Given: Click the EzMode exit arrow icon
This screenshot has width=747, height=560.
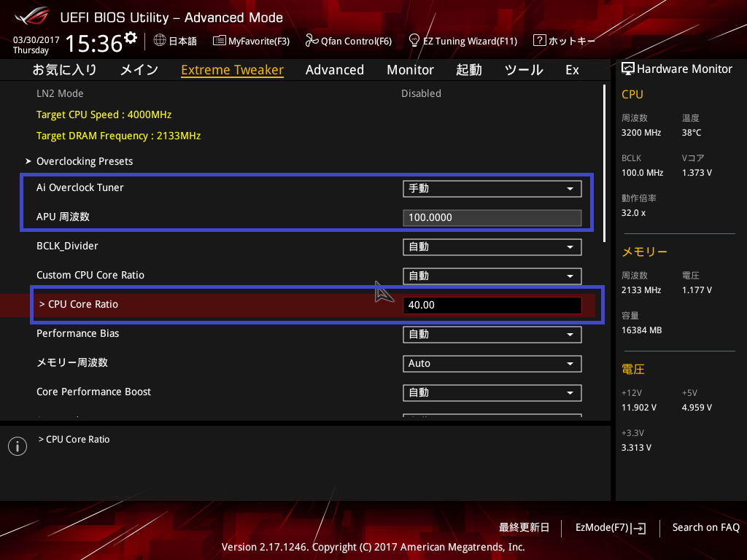Looking at the screenshot, I should tap(638, 528).
